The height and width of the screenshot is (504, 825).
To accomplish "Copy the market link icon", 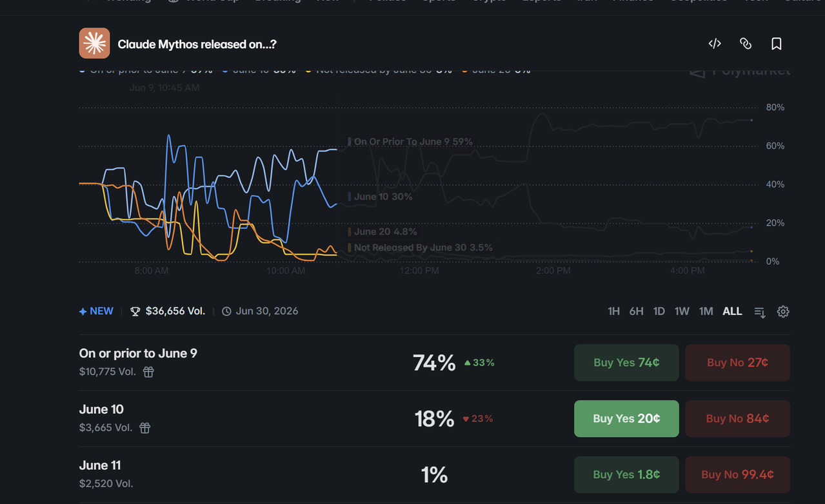I will 746,44.
